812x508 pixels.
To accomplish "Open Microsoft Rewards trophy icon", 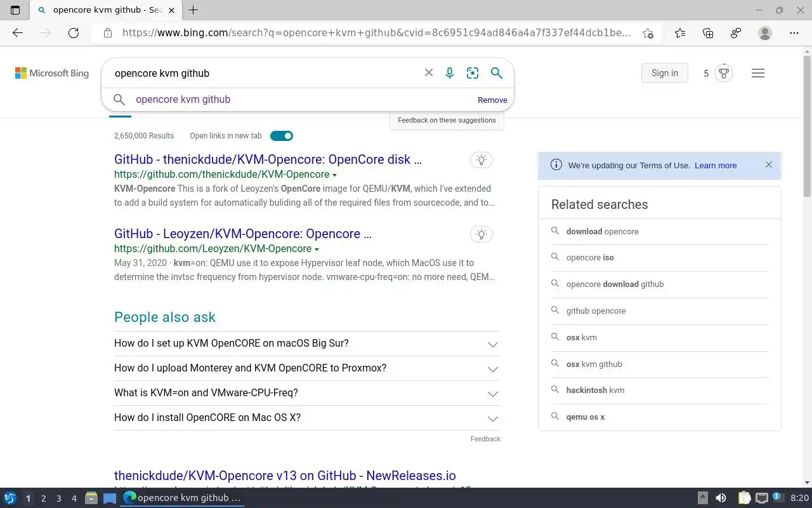I will (723, 73).
